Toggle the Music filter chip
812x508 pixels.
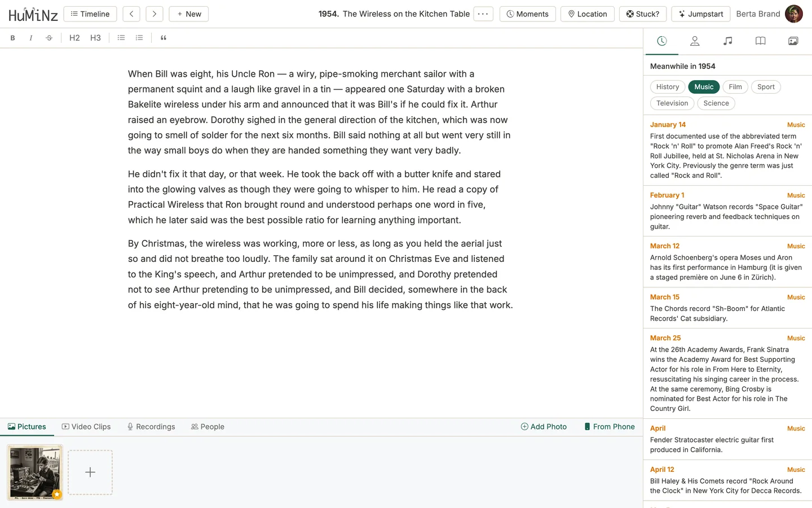pyautogui.click(x=704, y=87)
